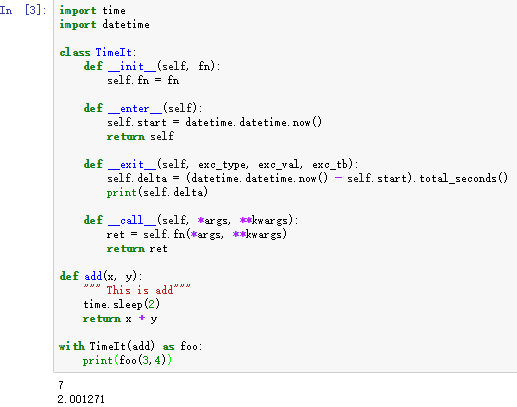The image size is (517, 407).
Task: Click 'with TimeIt(add) as foo' line
Action: tap(131, 346)
